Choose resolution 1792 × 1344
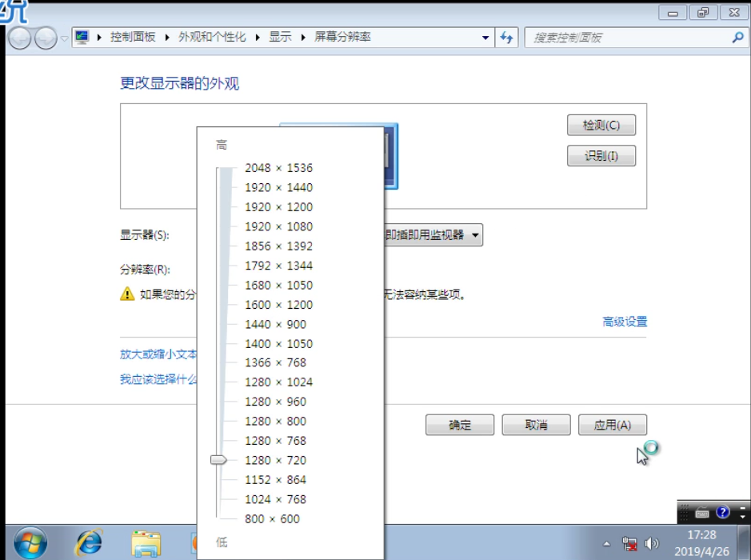This screenshot has height=560, width=751. click(278, 266)
